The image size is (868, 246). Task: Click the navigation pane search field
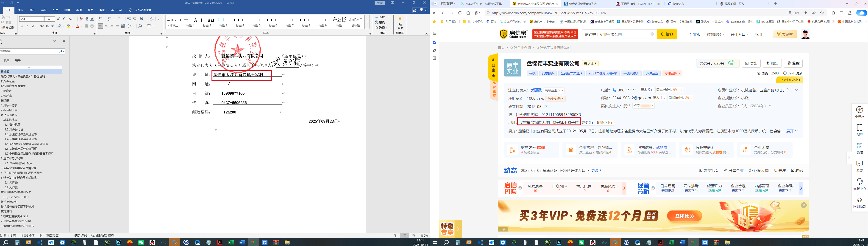pyautogui.click(x=29, y=51)
